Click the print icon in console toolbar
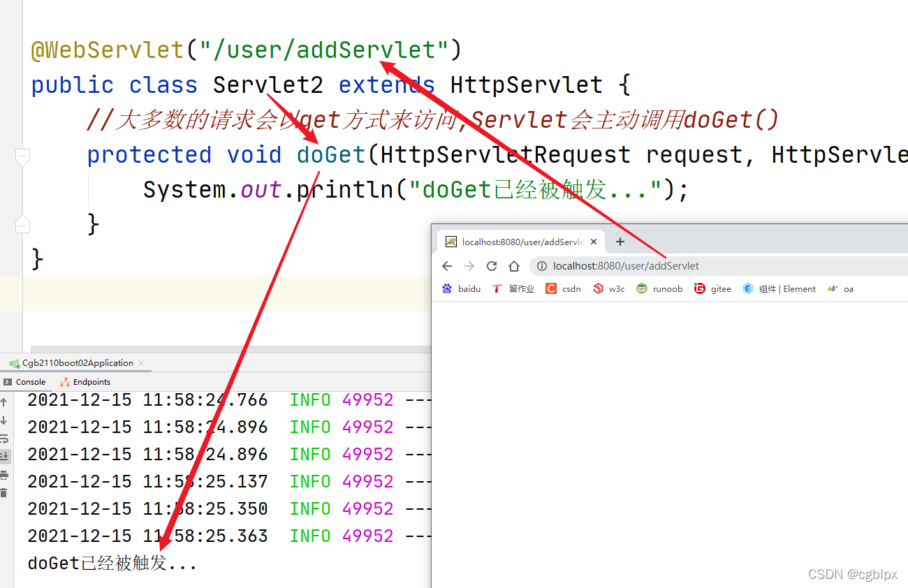 (x=4, y=475)
